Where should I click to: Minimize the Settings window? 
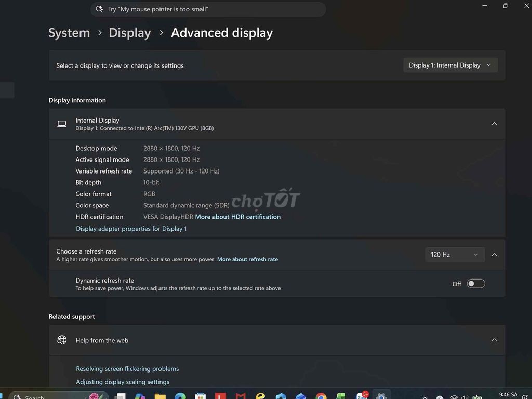485,6
